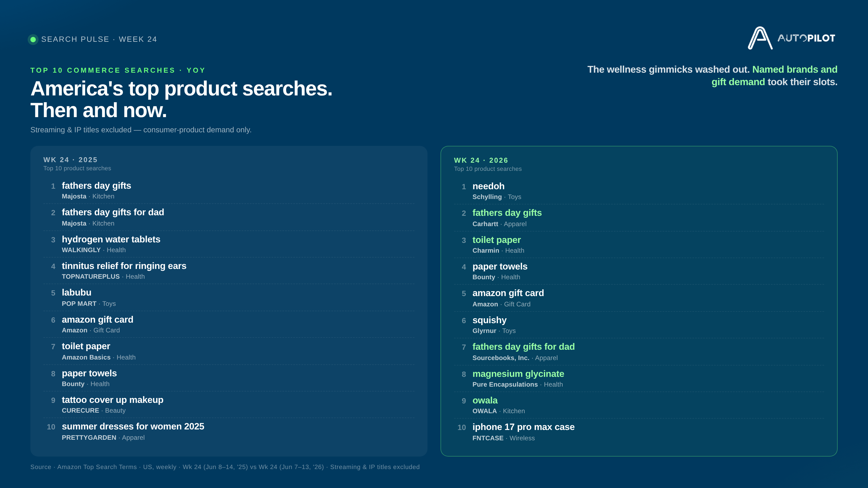Click the 'WK 24 · 2026' panel heading
The width and height of the screenshot is (868, 488).
tap(481, 160)
